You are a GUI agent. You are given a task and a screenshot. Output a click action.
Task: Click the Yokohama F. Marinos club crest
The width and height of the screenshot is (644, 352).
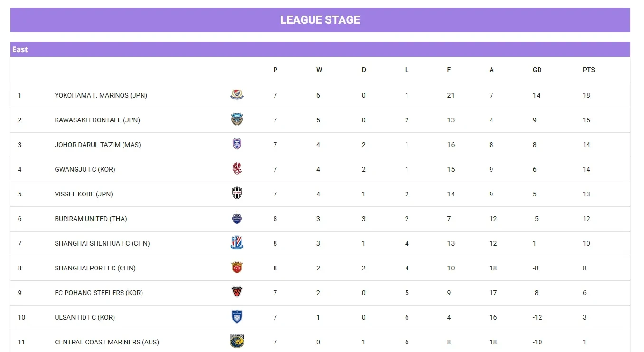237,95
